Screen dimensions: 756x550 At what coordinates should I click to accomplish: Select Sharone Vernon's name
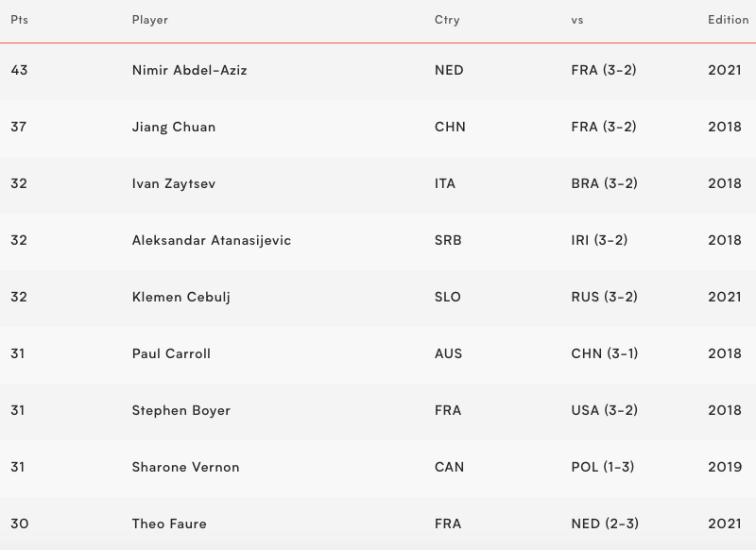[186, 467]
